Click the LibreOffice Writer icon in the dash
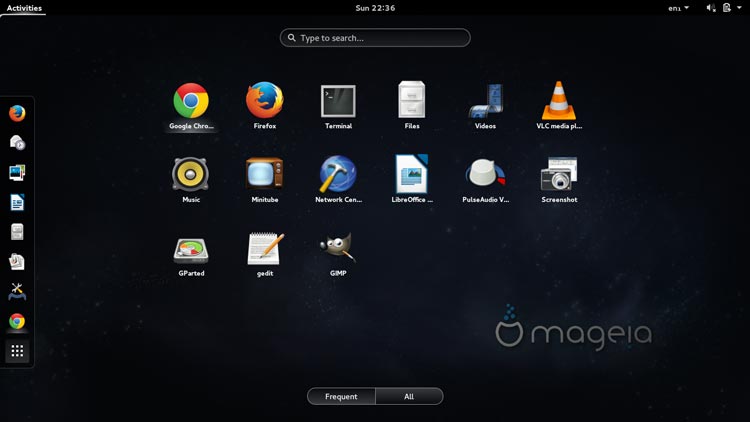This screenshot has height=422, width=750. click(x=17, y=202)
